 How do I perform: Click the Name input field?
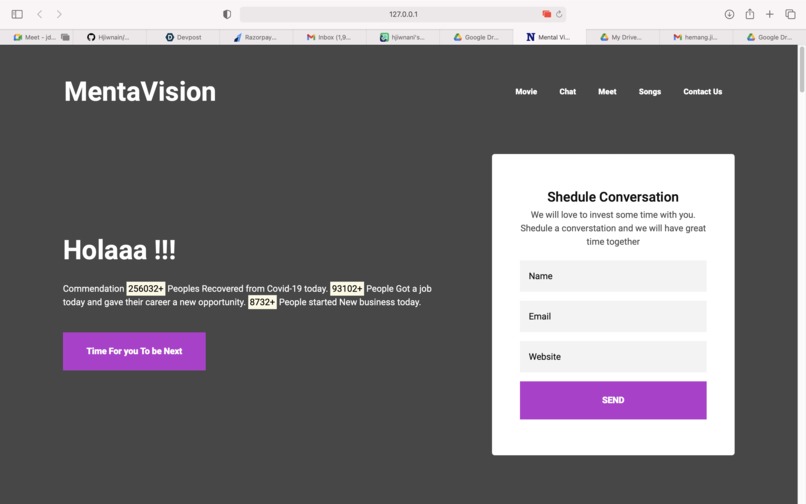coord(613,276)
